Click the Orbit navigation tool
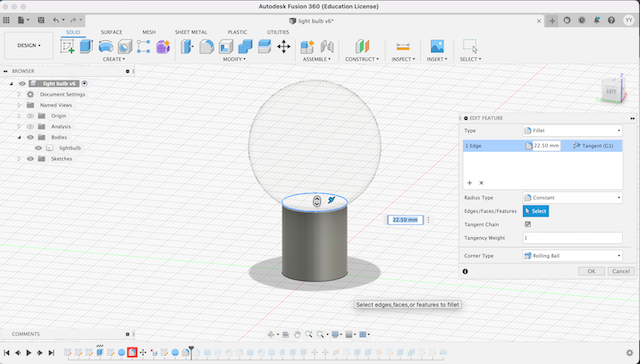 (271, 335)
